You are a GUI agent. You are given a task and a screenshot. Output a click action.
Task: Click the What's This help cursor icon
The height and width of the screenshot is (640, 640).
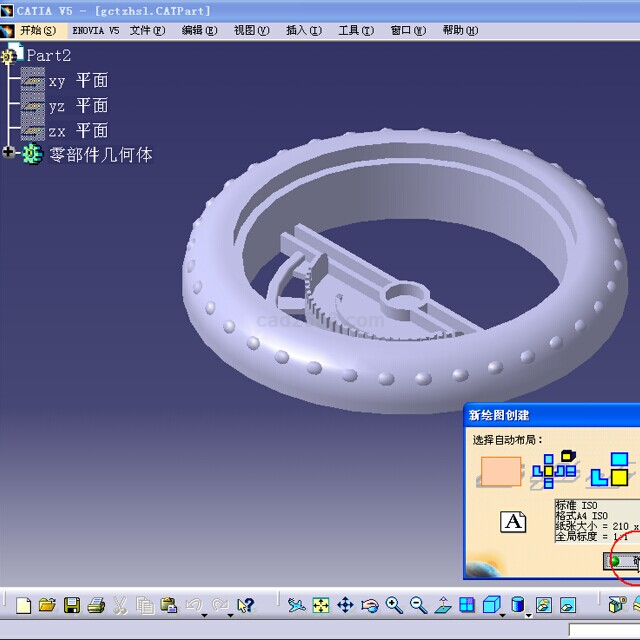click(x=246, y=605)
